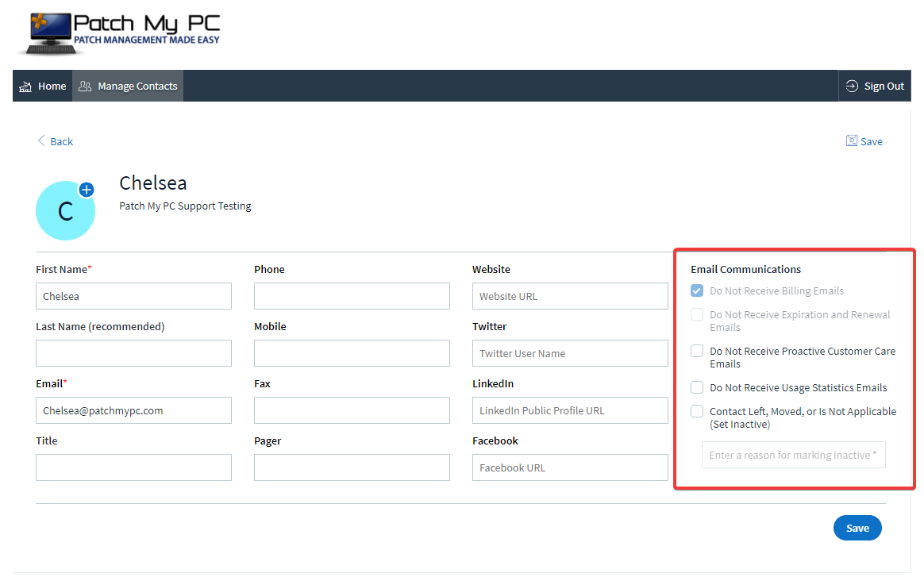Click the First Name input field

pos(134,296)
